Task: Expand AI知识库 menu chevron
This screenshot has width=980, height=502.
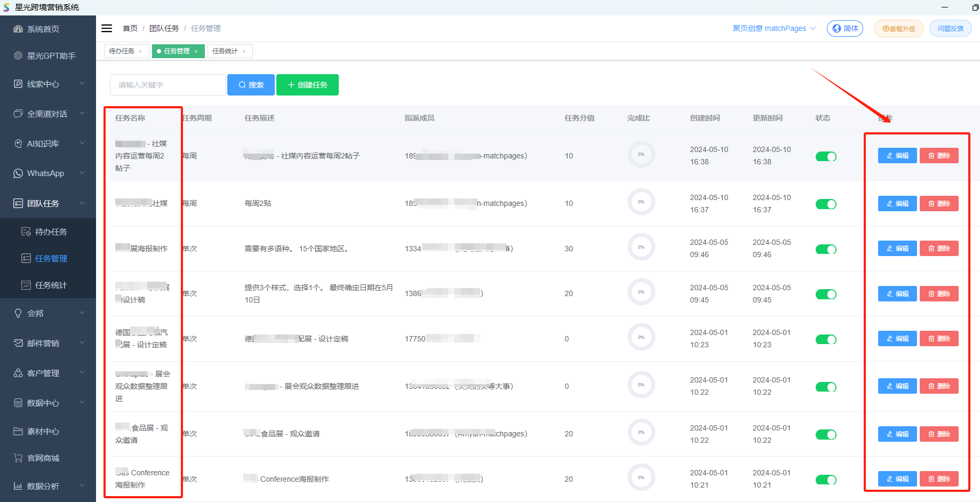Action: point(82,144)
